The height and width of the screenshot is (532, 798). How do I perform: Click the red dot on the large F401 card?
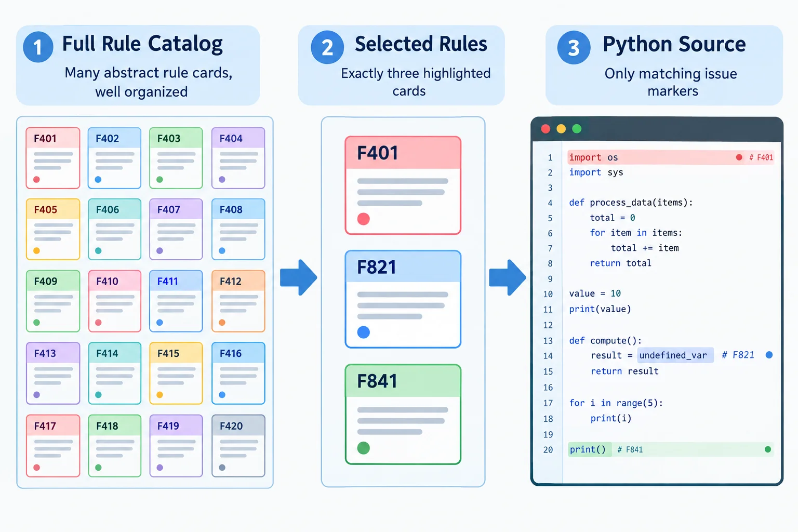pos(364,219)
